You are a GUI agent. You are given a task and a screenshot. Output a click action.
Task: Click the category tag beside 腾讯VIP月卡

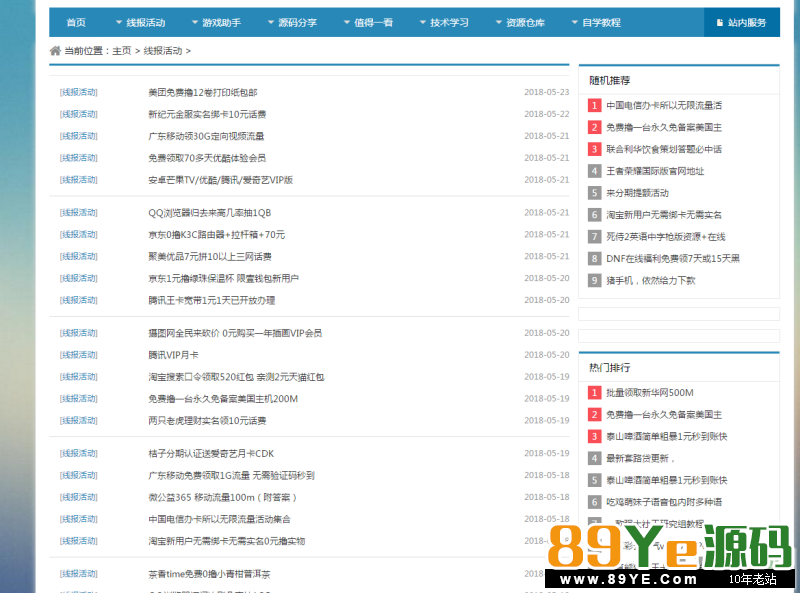(x=79, y=355)
